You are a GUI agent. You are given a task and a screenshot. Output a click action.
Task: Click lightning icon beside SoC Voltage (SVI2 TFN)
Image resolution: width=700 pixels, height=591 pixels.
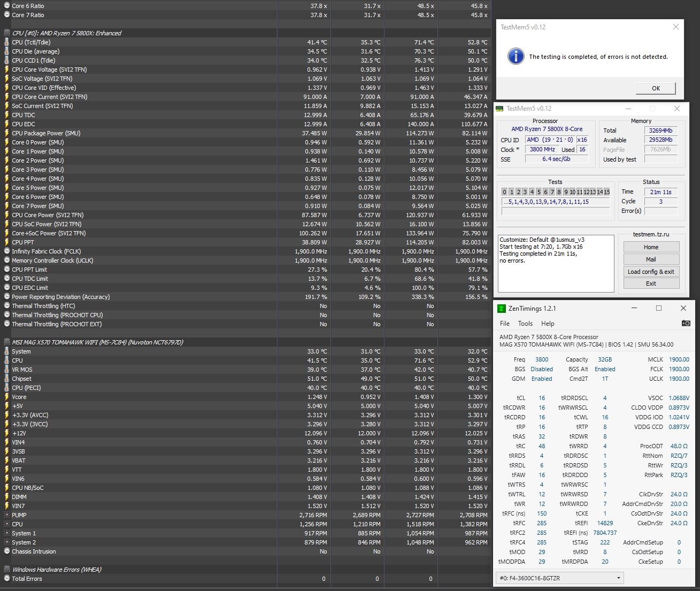coord(6,79)
